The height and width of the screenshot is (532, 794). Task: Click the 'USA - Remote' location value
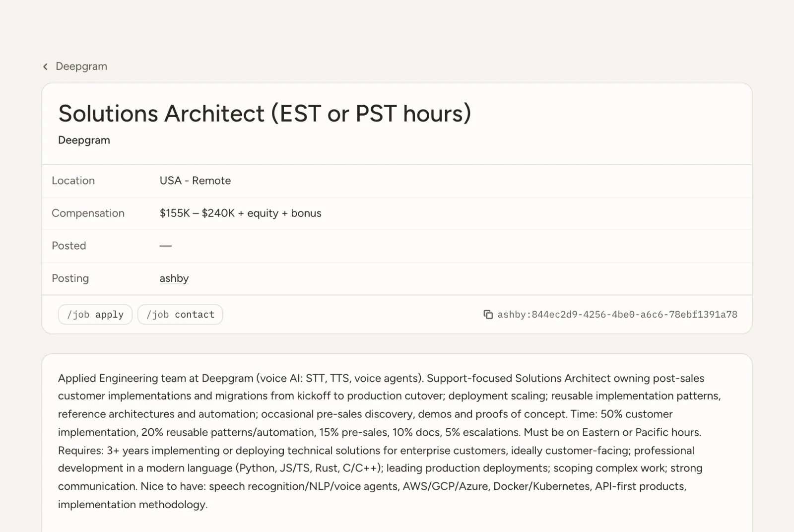[195, 181]
